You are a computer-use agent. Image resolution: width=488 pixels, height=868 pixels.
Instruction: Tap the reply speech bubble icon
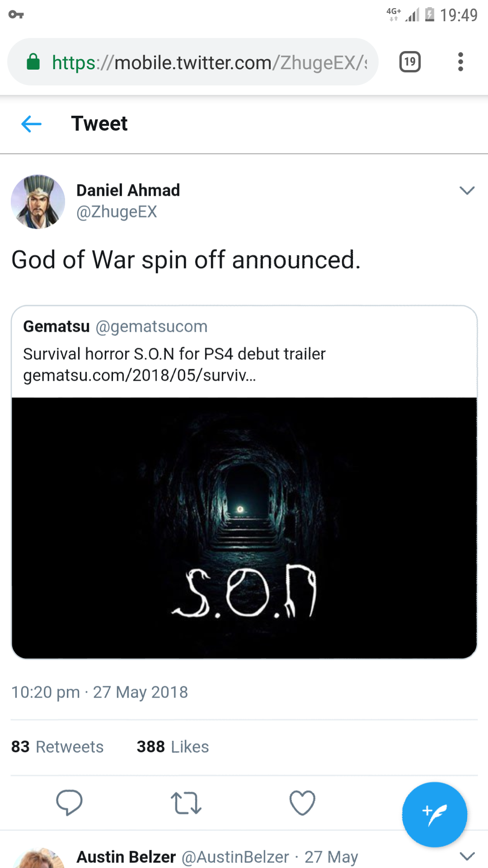[x=69, y=802]
